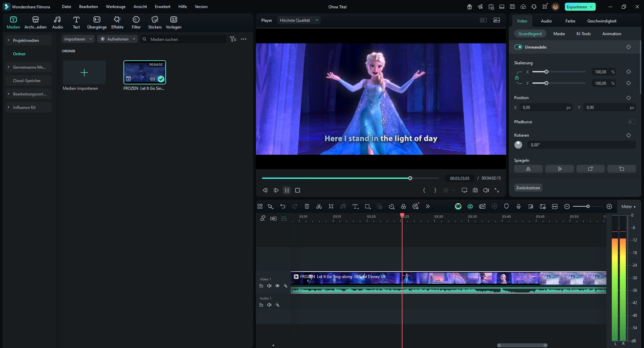This screenshot has width=644, height=348.
Task: Step back one frame in player
Action: coord(265,190)
